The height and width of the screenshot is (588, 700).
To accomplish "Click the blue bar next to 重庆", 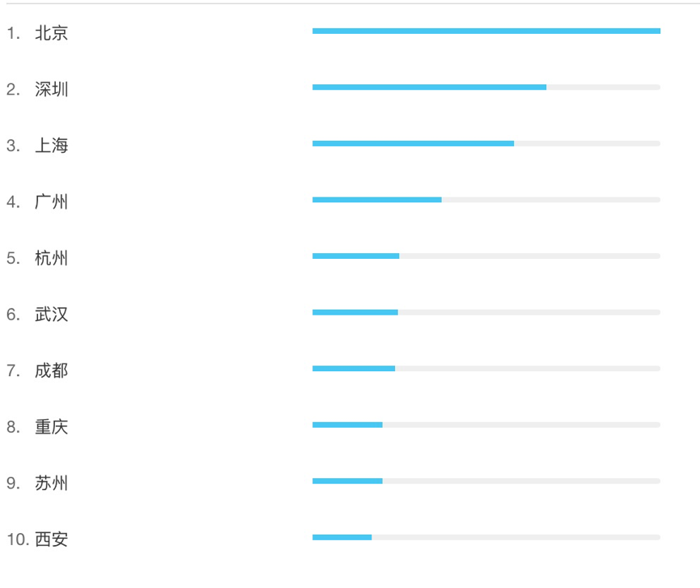I will pos(347,425).
